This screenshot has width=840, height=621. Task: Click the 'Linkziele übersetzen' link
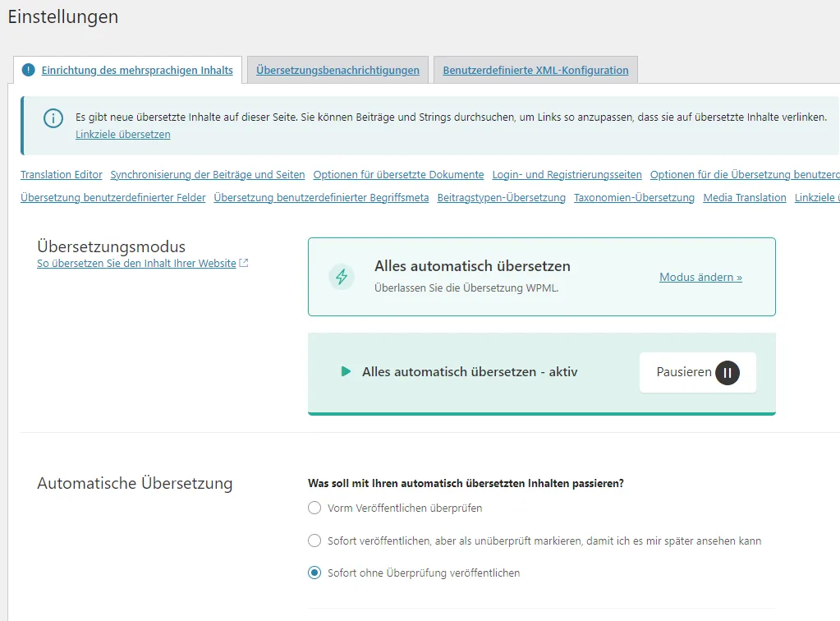pyautogui.click(x=122, y=135)
